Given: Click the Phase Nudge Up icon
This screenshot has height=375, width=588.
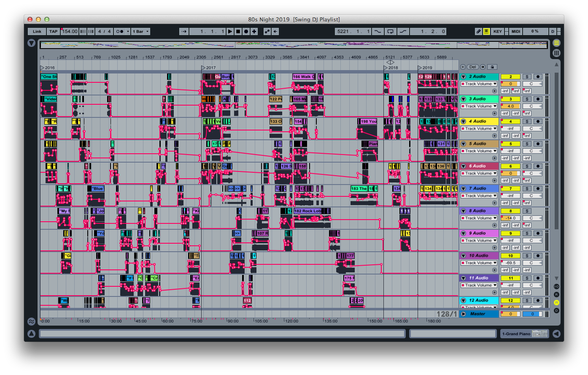Looking at the screenshot, I should (x=91, y=31).
